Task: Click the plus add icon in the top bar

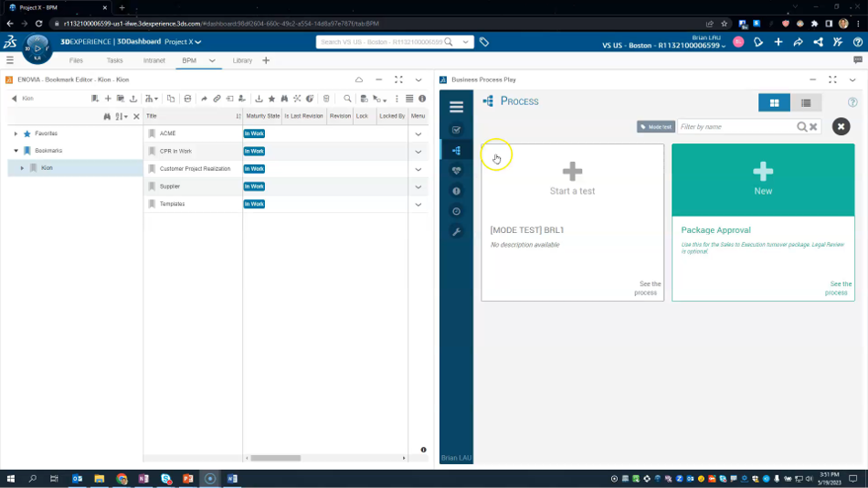Action: (x=778, y=42)
